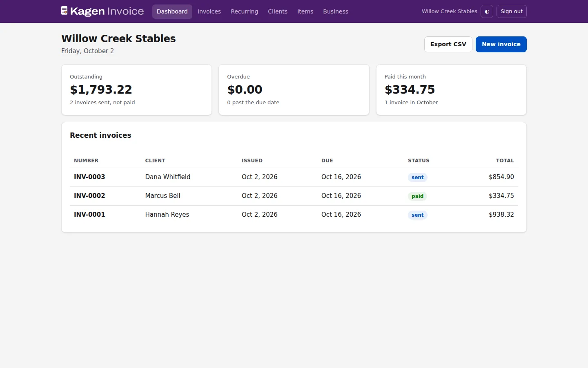Click the paid status badge

[417, 196]
